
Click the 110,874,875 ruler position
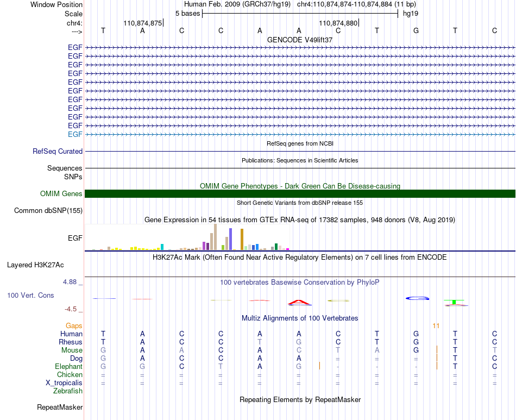[142, 23]
